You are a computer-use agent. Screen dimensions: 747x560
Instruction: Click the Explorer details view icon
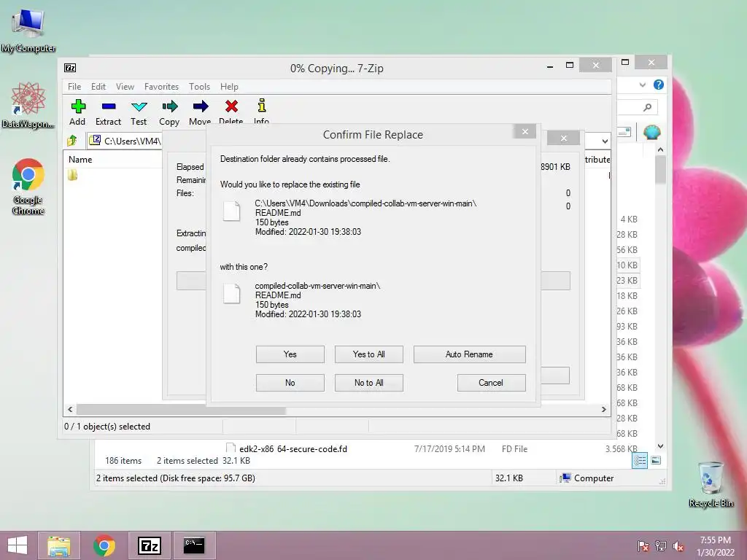[x=640, y=461]
